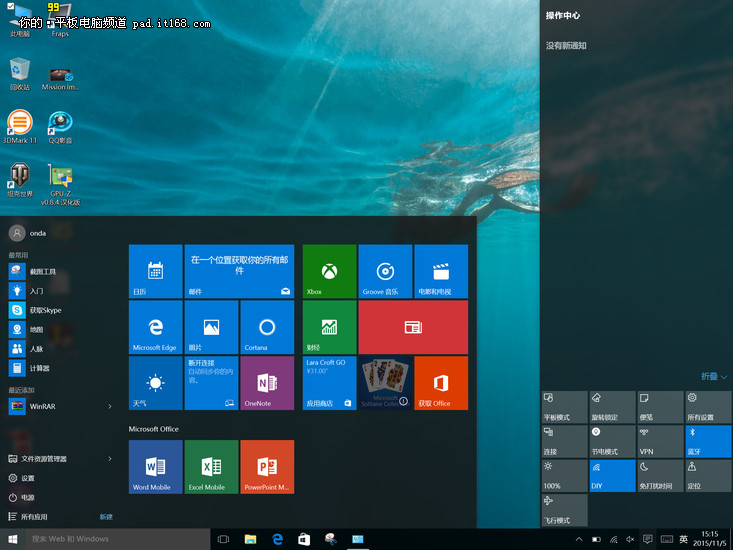Open the 照片 photos tile
This screenshot has width=733, height=550.
211,327
